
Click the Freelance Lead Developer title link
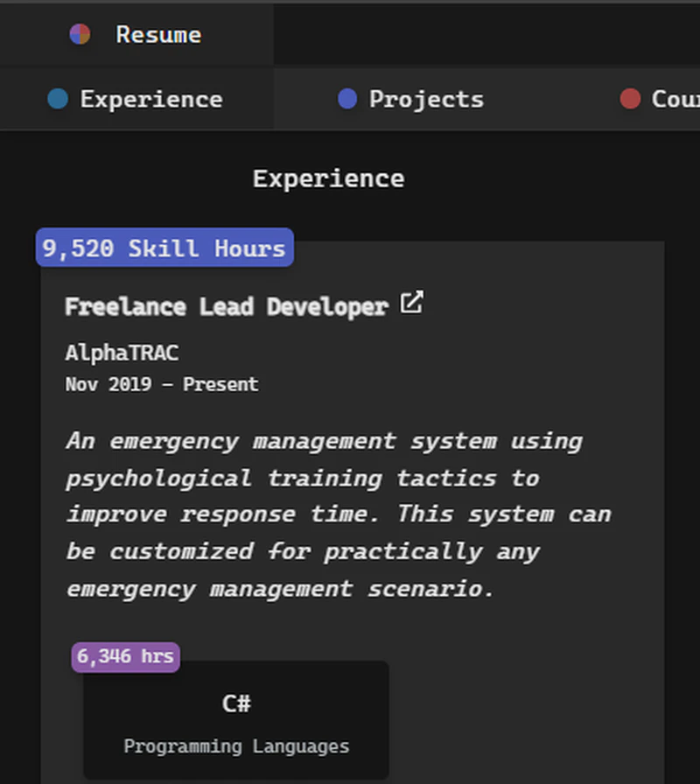pyautogui.click(x=226, y=307)
